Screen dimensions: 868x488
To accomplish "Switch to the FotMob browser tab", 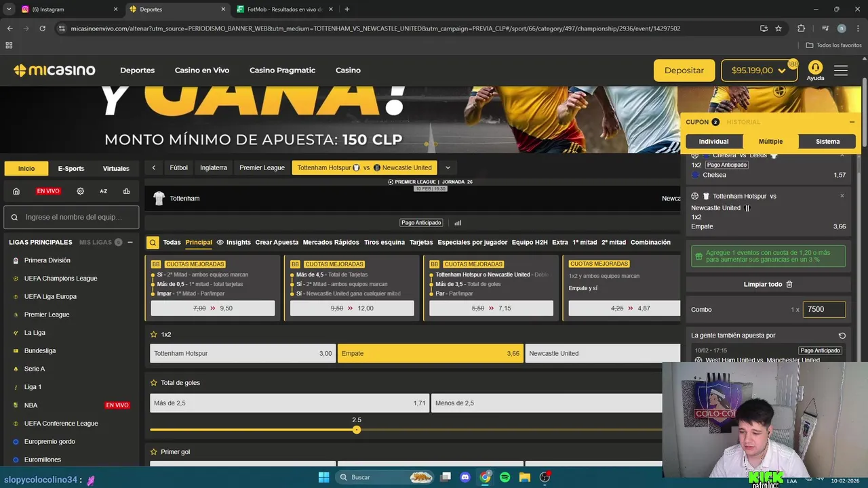I will [x=283, y=9].
